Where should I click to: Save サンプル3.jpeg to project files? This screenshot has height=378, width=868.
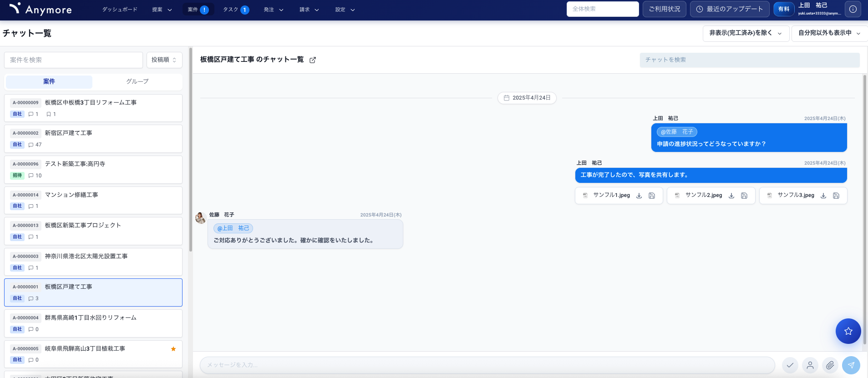[836, 196]
